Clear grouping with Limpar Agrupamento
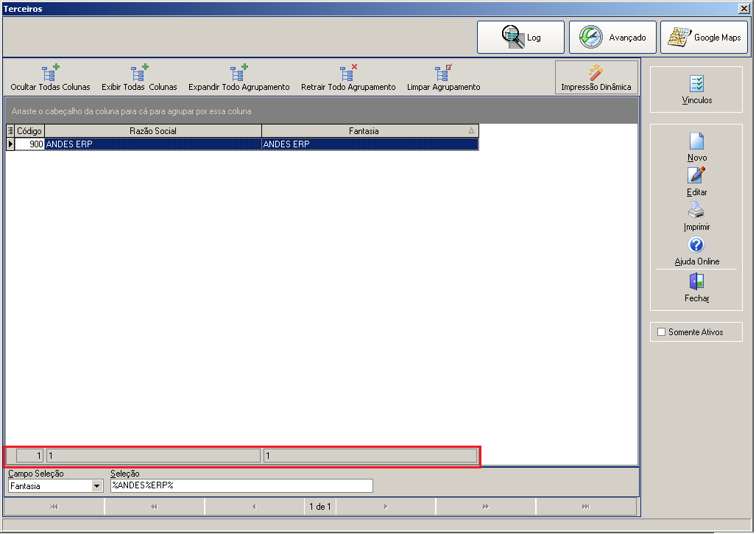This screenshot has height=534, width=756. [443, 77]
